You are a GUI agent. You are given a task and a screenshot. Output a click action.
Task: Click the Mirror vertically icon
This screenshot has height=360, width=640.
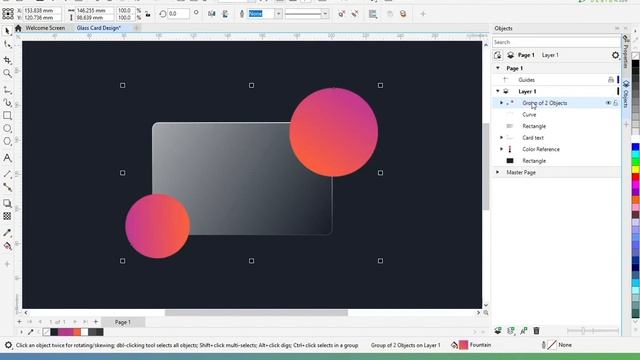(x=225, y=14)
